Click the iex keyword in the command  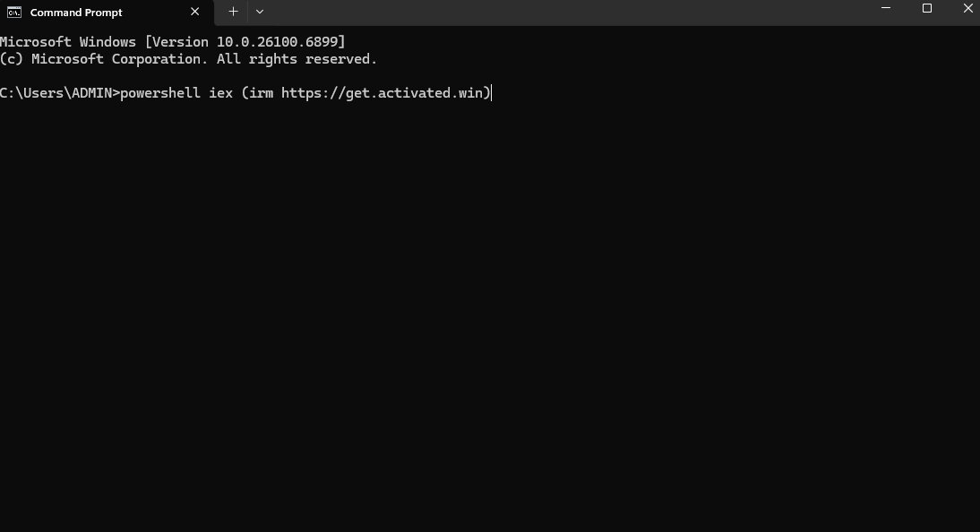220,93
